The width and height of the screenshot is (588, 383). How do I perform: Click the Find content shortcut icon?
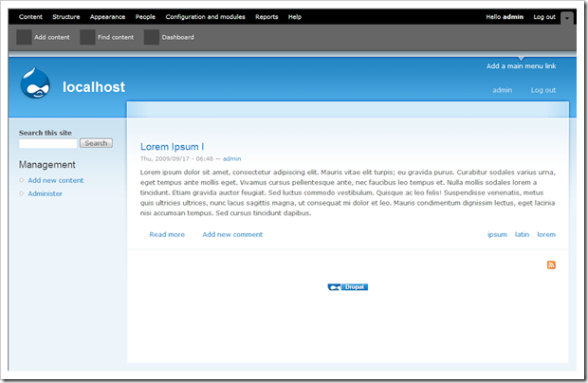pyautogui.click(x=88, y=37)
